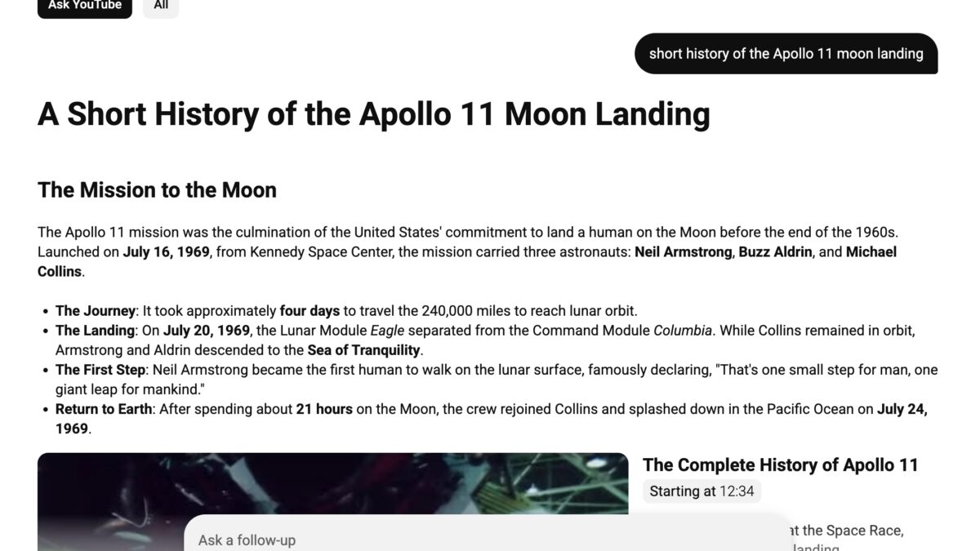980x551 pixels.
Task: Click the bold Buzz Aldrin name
Action: tap(775, 252)
